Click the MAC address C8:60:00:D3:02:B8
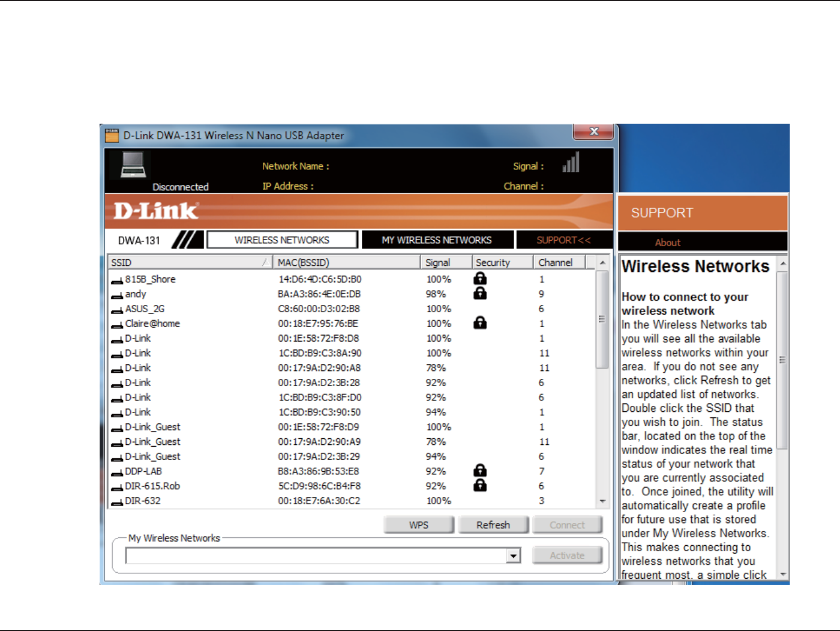 pos(319,309)
